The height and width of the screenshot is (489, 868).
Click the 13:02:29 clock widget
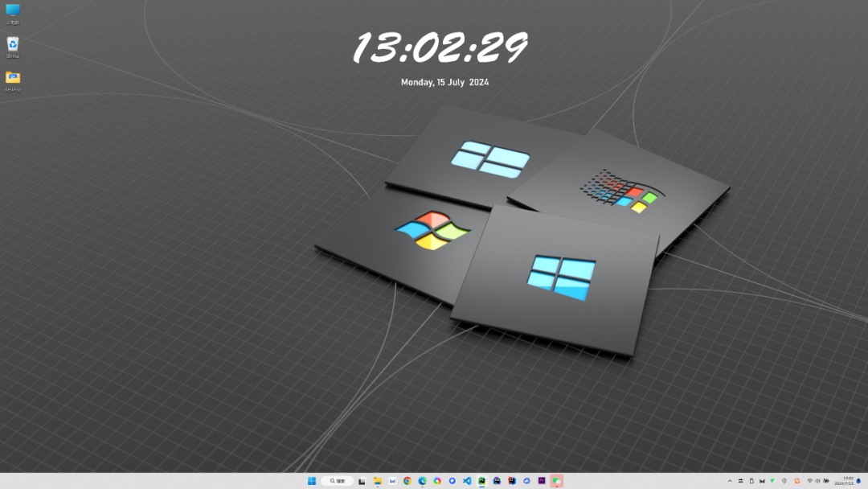pos(440,47)
